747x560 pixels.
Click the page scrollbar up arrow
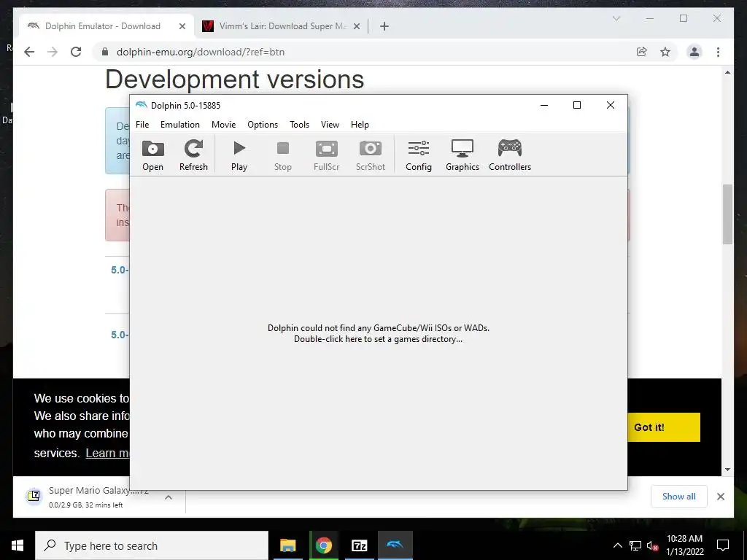coord(727,72)
